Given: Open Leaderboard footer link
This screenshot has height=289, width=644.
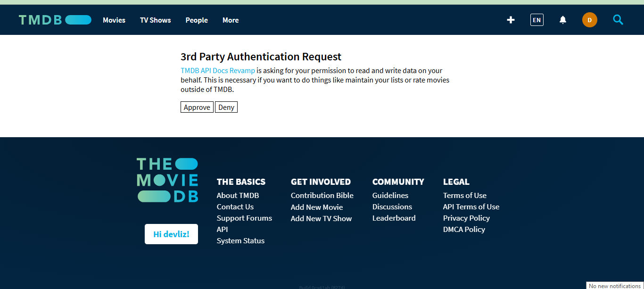Looking at the screenshot, I should click(x=394, y=218).
